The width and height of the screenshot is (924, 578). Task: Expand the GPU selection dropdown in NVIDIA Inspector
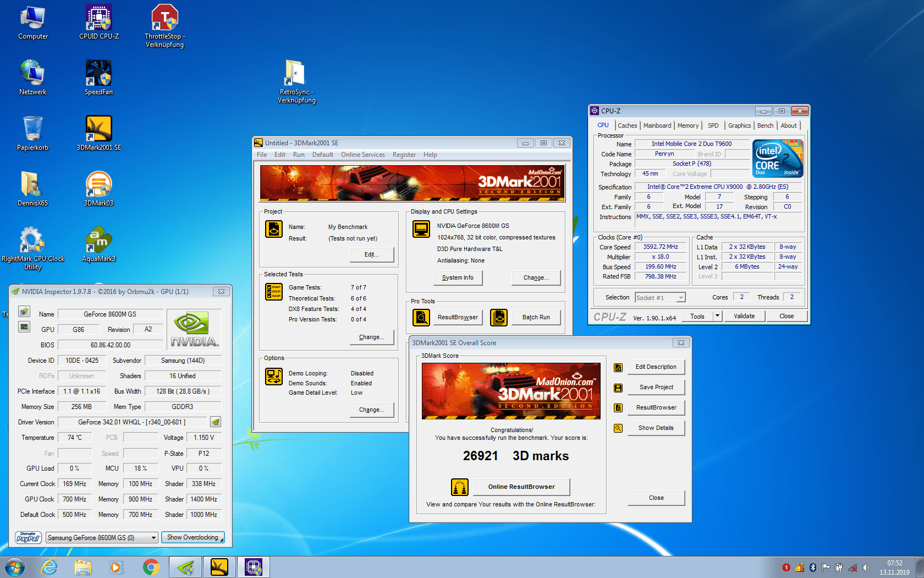[154, 538]
